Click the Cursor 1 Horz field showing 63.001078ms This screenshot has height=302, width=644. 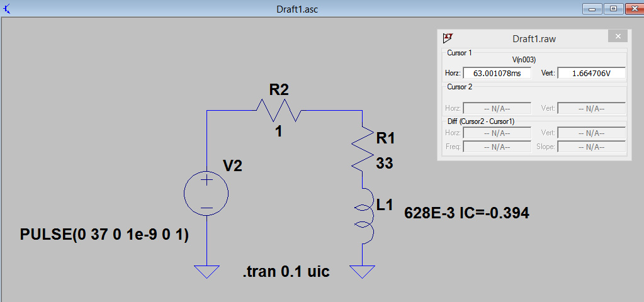point(497,74)
